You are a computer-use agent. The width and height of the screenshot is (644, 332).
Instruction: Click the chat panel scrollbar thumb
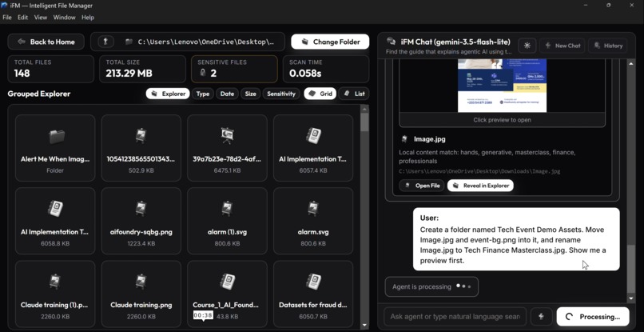tap(631, 269)
